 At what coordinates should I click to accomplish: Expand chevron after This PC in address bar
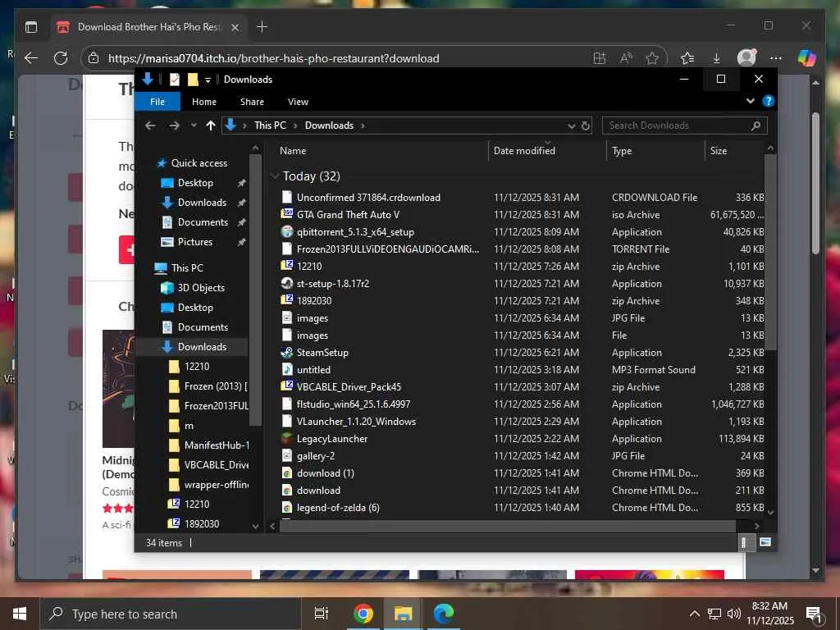[295, 126]
